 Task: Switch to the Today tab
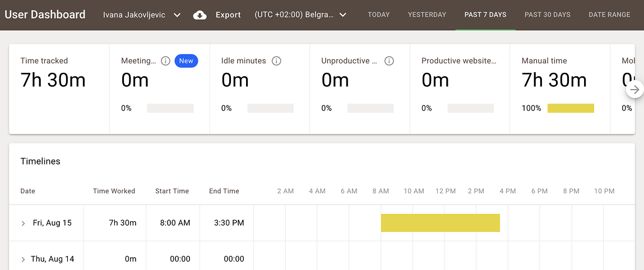point(378,15)
